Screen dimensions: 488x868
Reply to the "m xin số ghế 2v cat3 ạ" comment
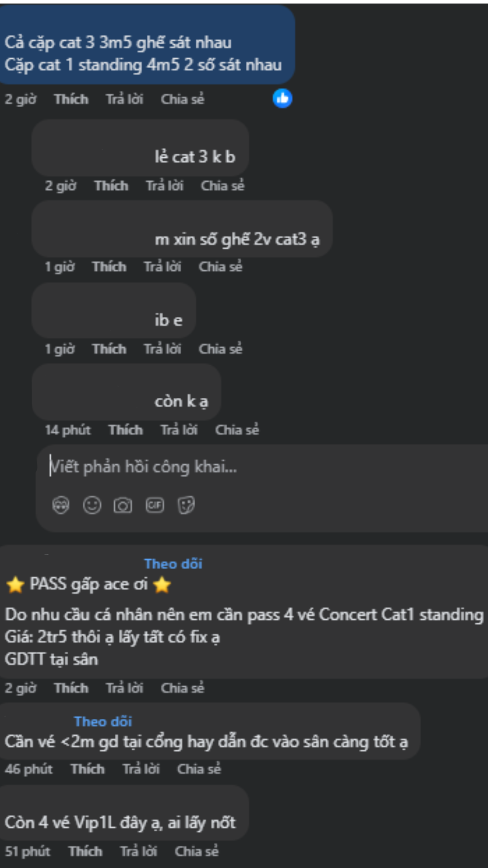click(x=162, y=267)
